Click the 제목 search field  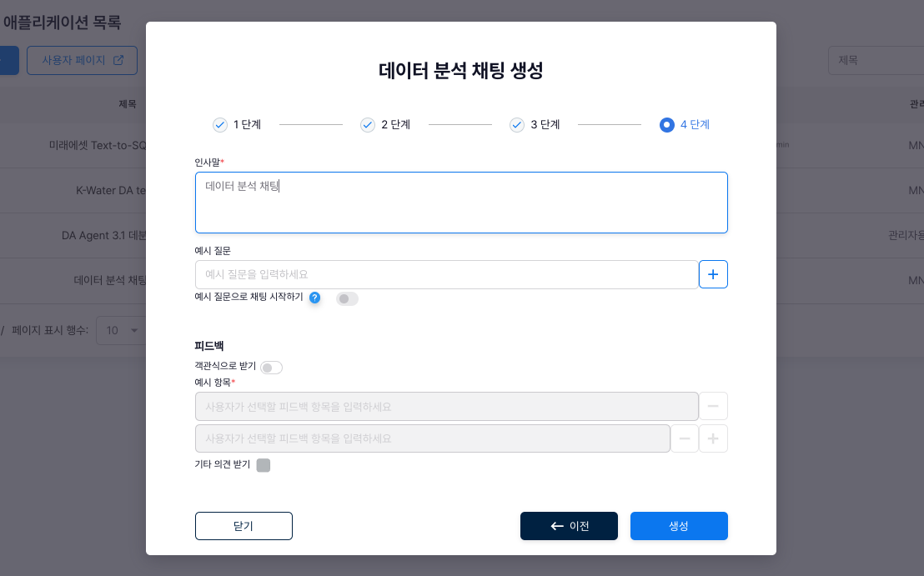point(876,60)
